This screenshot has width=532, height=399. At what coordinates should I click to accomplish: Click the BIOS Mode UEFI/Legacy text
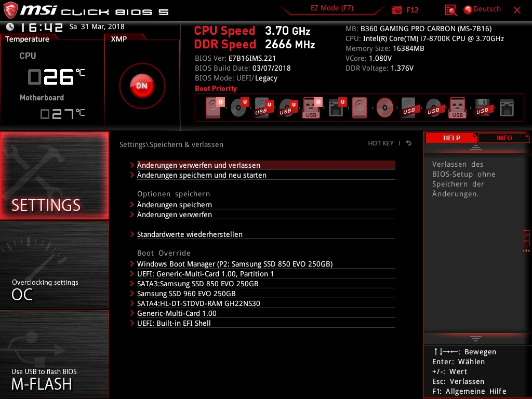click(x=236, y=78)
